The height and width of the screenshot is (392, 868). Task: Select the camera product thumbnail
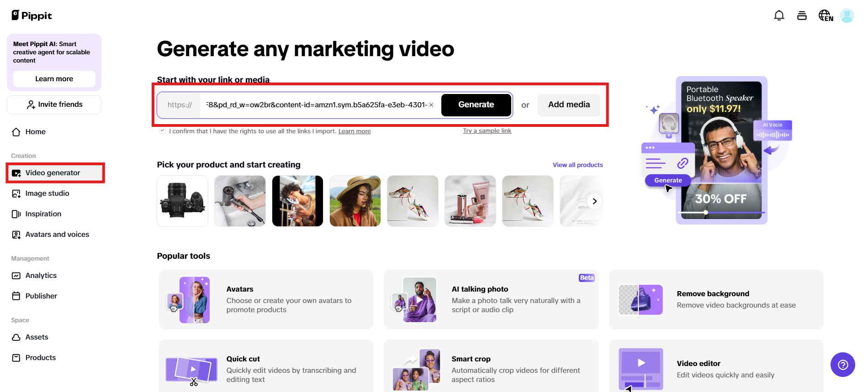point(182,201)
